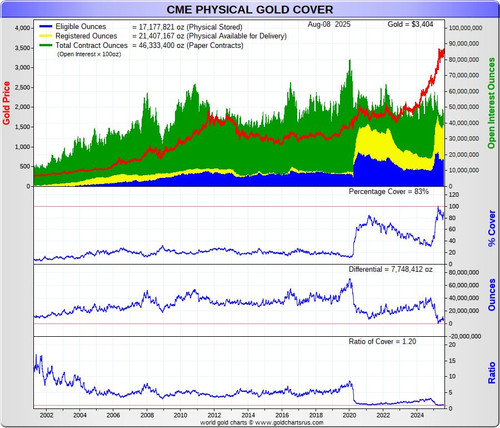
Task: Select the Total Contract Ounces legend label
Action: click(x=91, y=45)
